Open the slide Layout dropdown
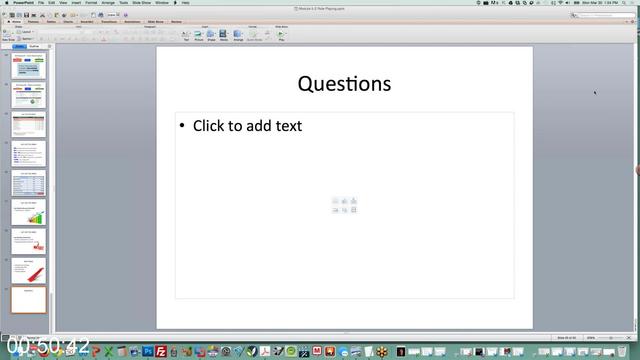The height and width of the screenshot is (360, 640). click(25, 31)
